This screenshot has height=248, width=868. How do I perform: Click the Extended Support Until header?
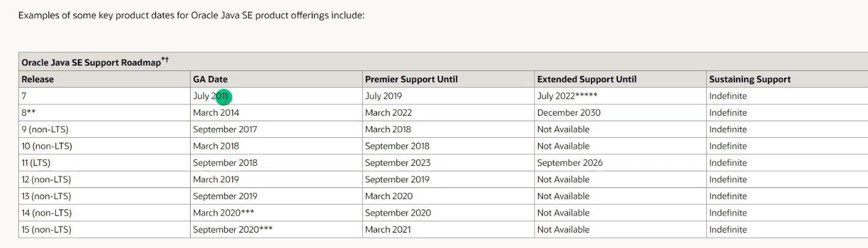[x=586, y=79]
